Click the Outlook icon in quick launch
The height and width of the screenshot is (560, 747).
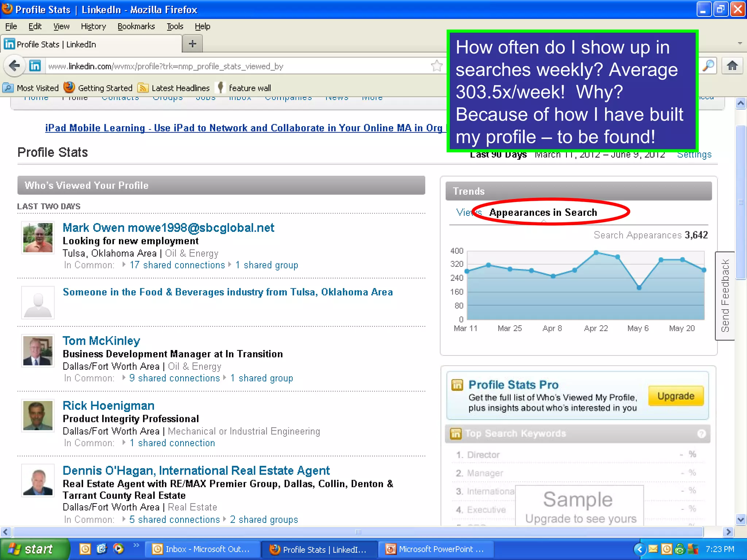[x=85, y=549]
